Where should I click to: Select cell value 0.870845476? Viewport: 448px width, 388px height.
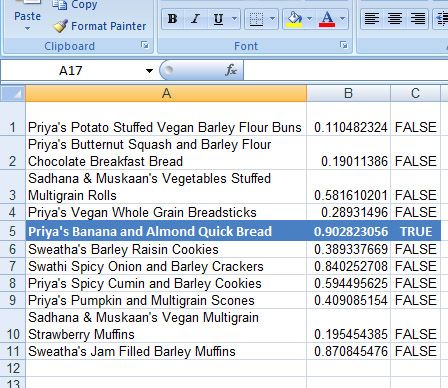coord(348,351)
